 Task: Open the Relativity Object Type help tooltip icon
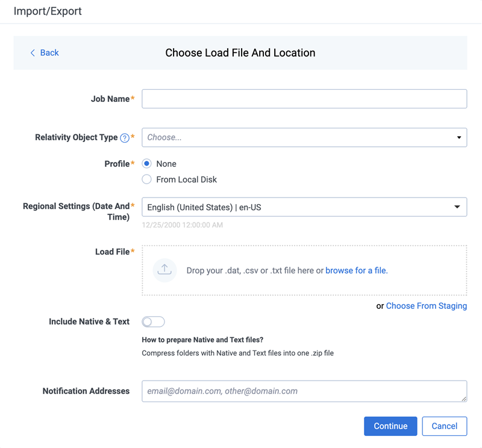point(125,137)
